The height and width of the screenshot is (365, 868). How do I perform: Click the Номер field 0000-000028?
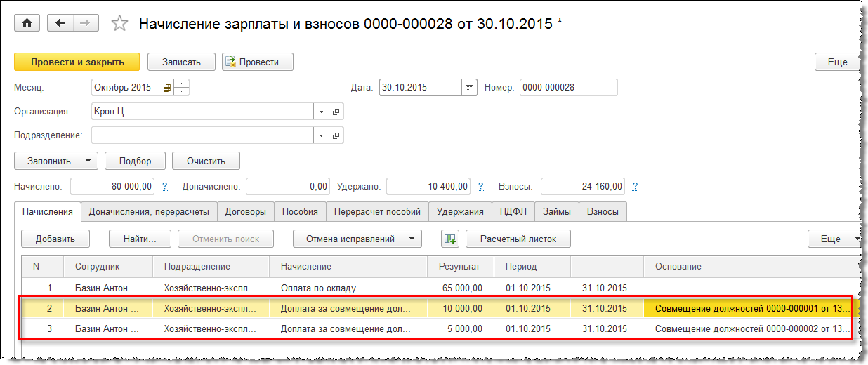pos(568,88)
